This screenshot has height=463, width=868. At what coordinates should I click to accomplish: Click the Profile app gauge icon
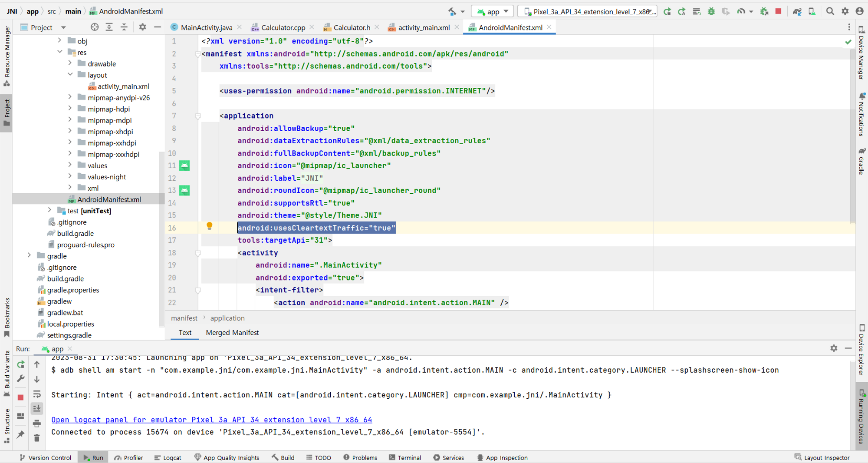click(741, 11)
